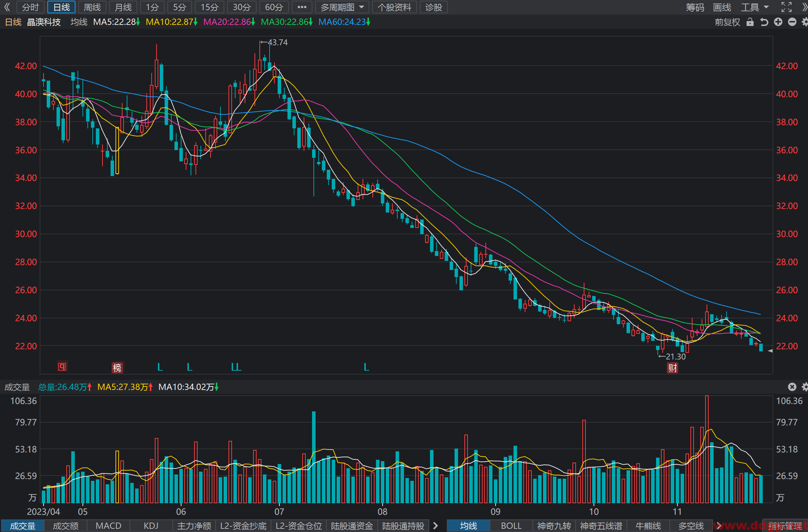Open 陆股通资金 indicator tab
This screenshot has width=808, height=532.
pos(352,526)
